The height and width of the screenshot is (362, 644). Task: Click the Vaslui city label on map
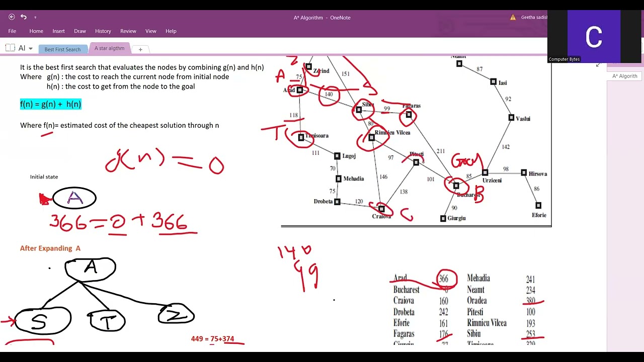coord(523,119)
